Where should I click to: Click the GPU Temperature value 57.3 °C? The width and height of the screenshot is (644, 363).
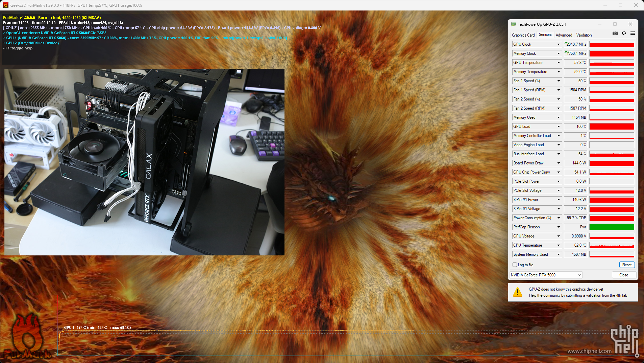point(576,63)
